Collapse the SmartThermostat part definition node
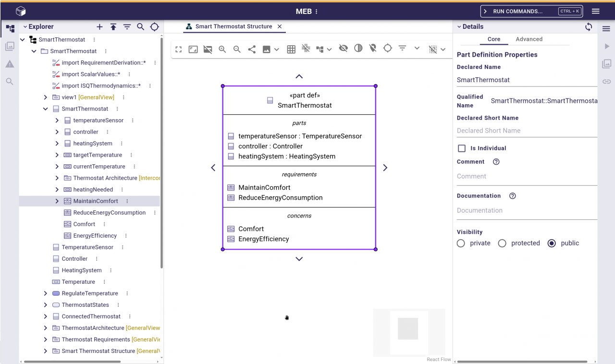 (45, 109)
